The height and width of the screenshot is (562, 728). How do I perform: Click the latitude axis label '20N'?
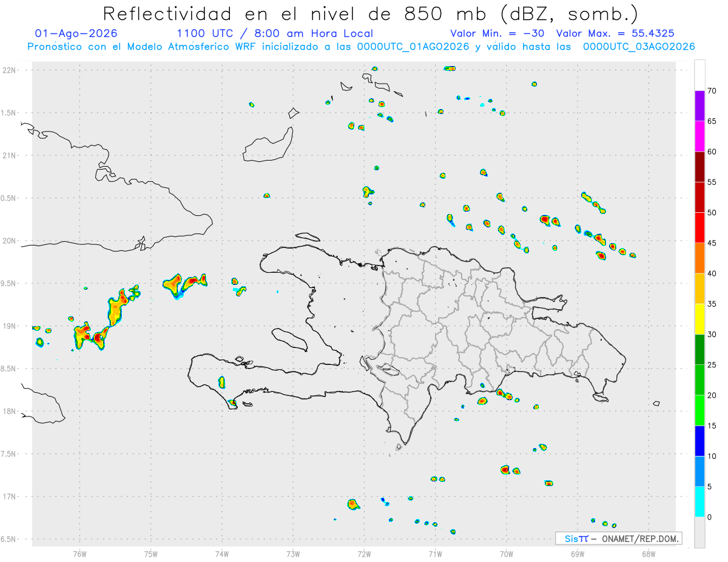point(10,241)
